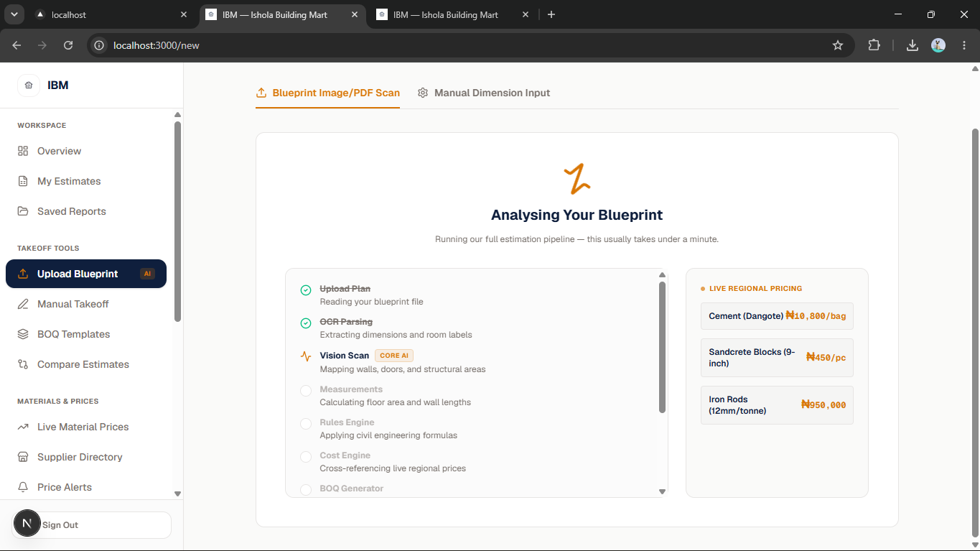The image size is (980, 551).
Task: Click the upload icon on Blueprint Scan tab
Action: pos(261,93)
